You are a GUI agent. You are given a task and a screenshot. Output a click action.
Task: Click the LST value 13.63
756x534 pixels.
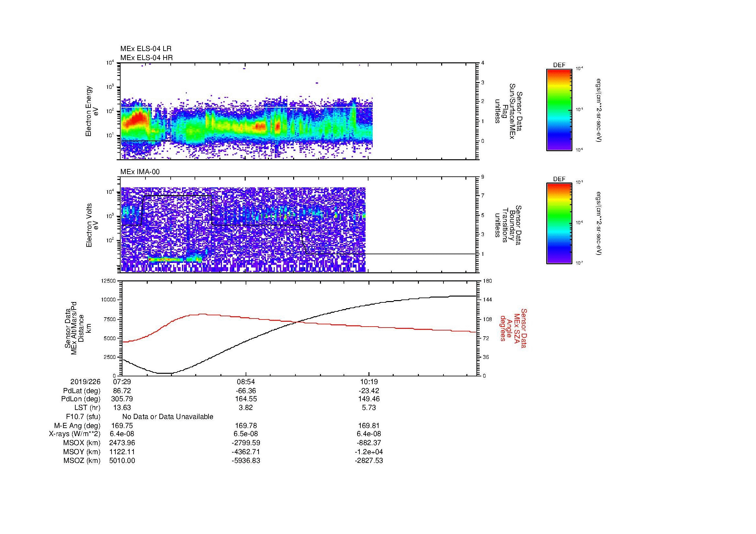click(x=122, y=408)
